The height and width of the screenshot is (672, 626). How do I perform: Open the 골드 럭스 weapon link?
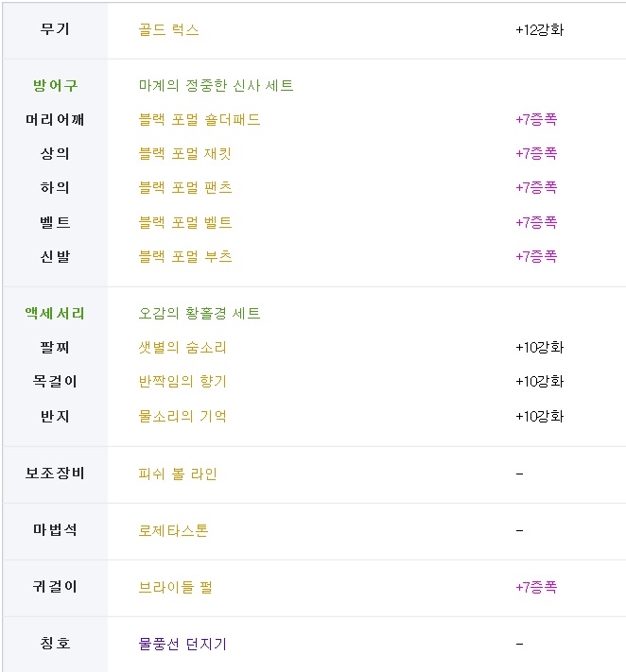[168, 29]
